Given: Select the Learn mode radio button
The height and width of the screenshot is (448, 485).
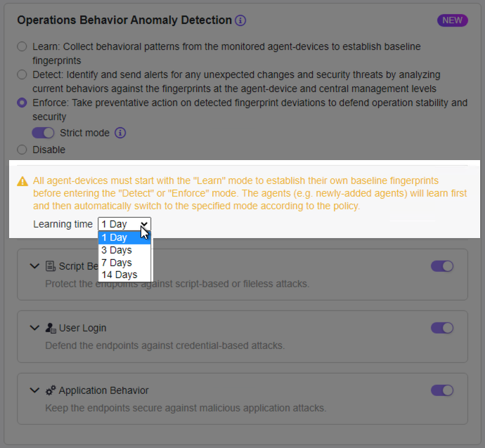Looking at the screenshot, I should tap(22, 46).
